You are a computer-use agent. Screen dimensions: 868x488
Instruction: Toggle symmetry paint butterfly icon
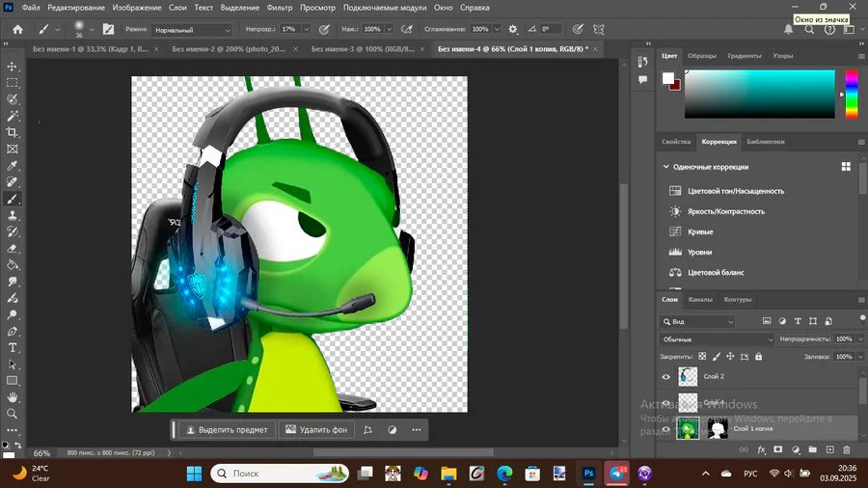(598, 29)
